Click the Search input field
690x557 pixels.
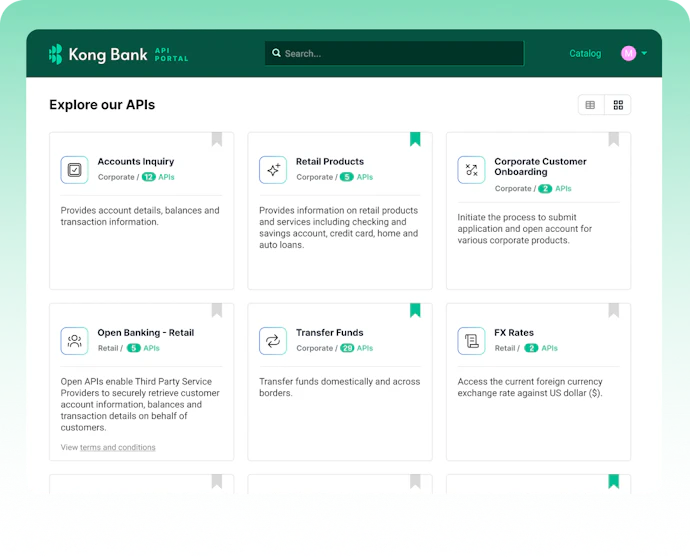394,54
